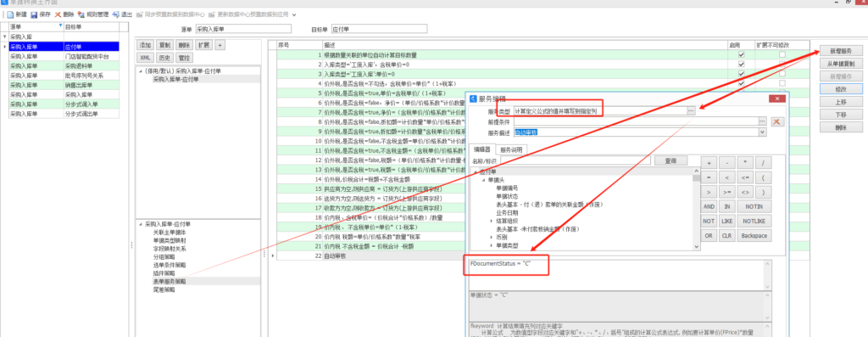Screen dimensions: 868x337
Task: Close the 服务编辑 dialog
Action: click(777, 98)
